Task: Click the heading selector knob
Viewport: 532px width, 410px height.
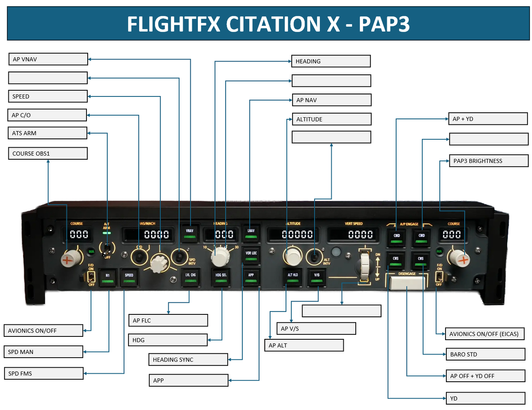Action: (220, 257)
